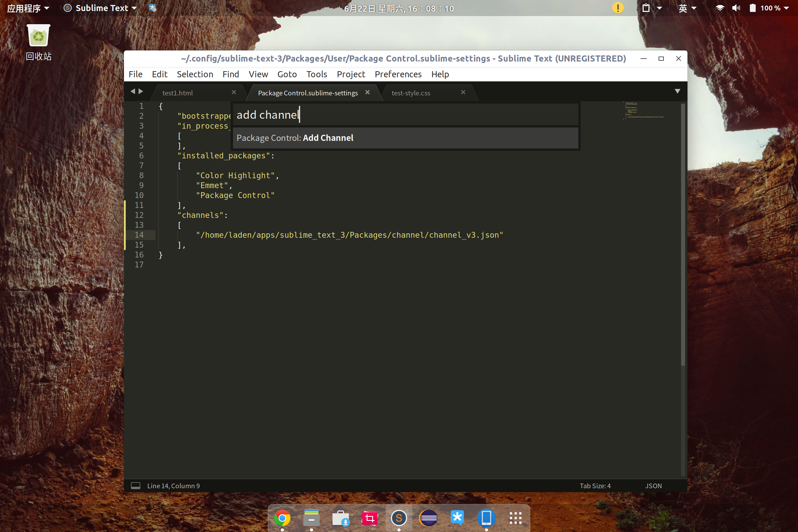Click the next tab arrow

point(141,91)
